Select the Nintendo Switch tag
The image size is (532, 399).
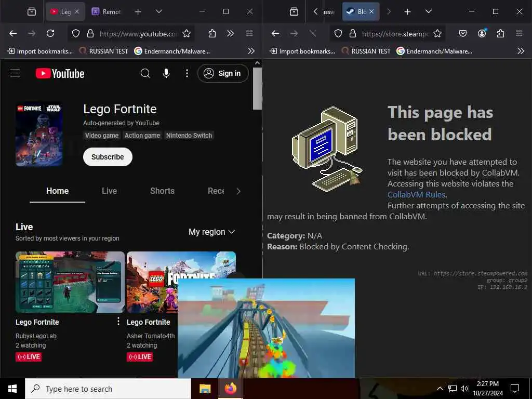189,136
